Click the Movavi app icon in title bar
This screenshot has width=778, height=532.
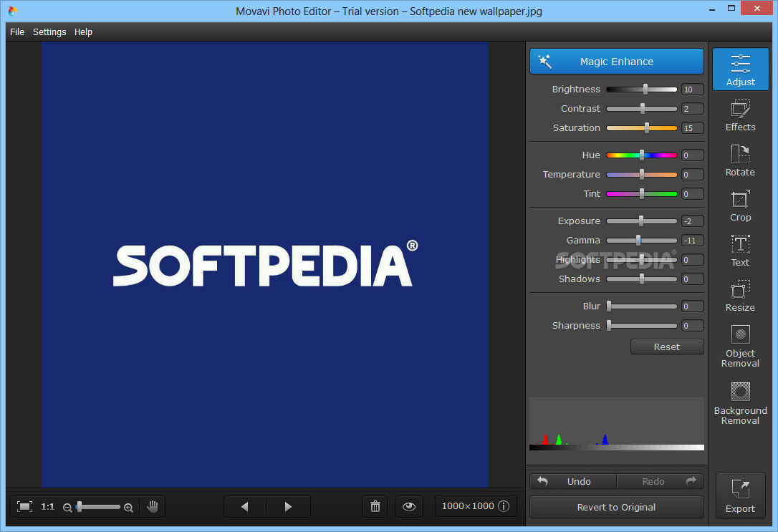[13, 11]
